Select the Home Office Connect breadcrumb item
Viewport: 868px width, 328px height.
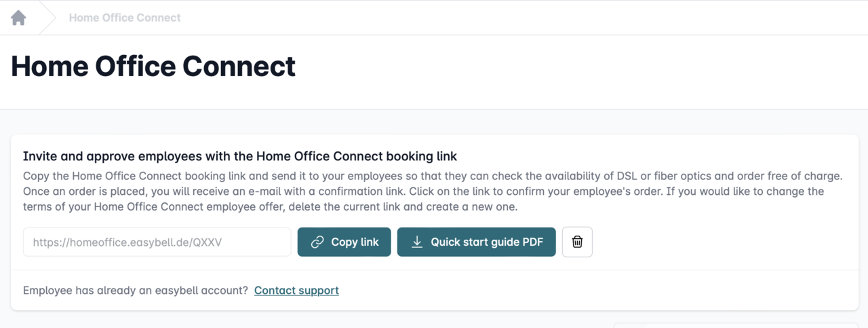(x=125, y=18)
